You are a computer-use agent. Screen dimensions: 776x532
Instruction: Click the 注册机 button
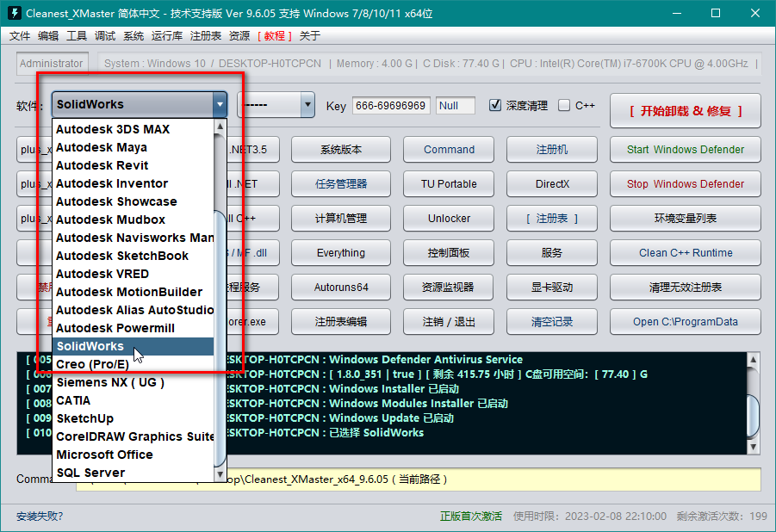pos(552,150)
